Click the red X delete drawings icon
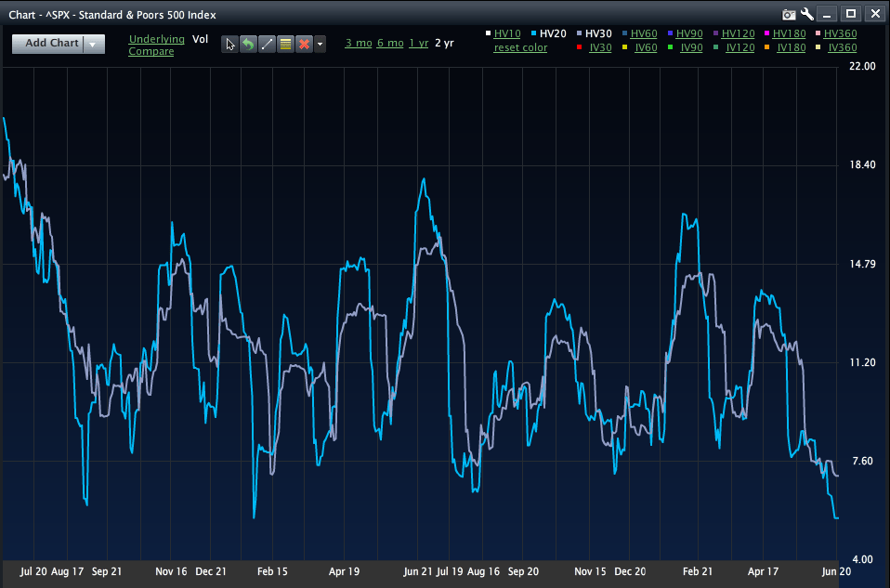Viewport: 890px width, 588px height. click(303, 44)
